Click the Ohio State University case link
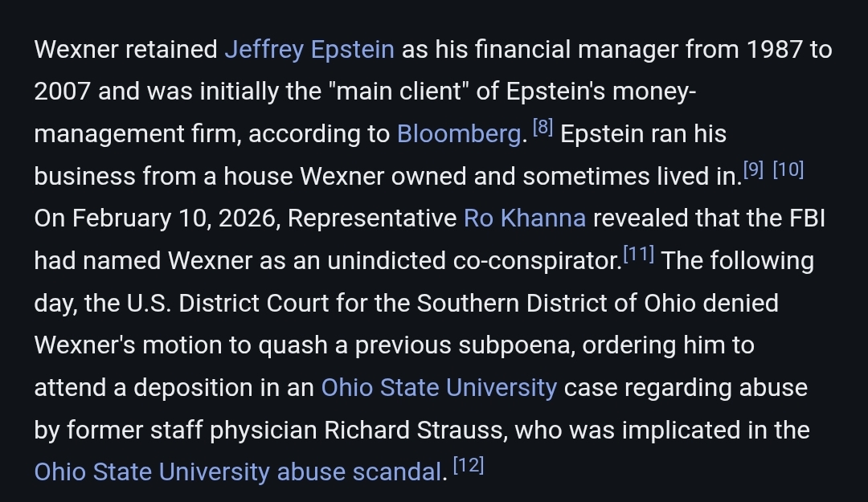 point(439,387)
